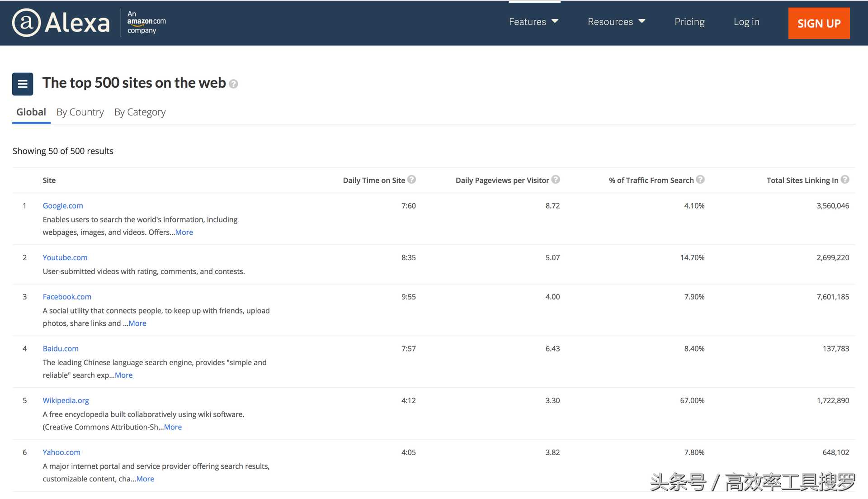Open the Baidu.com site link
This screenshot has height=499, width=868.
(x=61, y=348)
